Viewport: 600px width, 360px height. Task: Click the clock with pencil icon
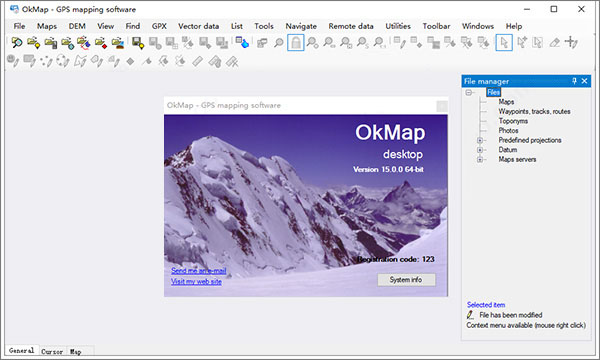pos(13,61)
